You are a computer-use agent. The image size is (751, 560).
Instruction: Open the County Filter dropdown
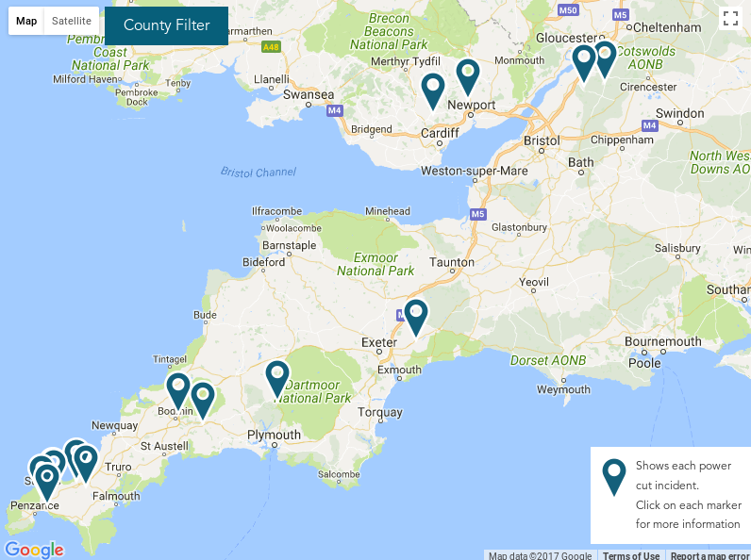(166, 25)
